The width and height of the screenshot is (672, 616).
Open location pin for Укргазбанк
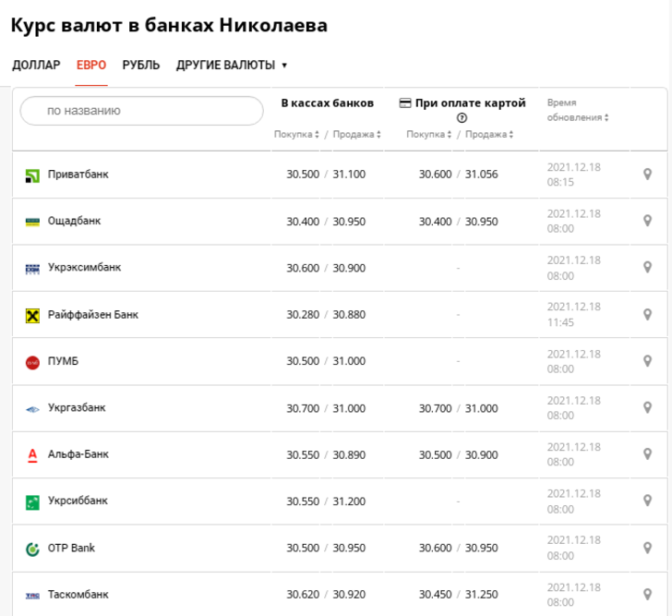[x=648, y=407]
